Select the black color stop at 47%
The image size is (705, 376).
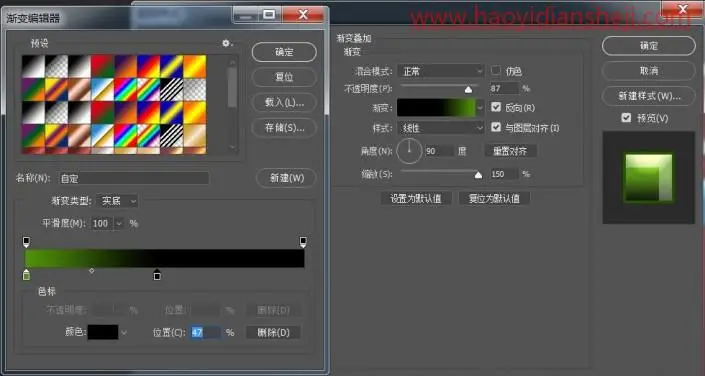tap(156, 274)
